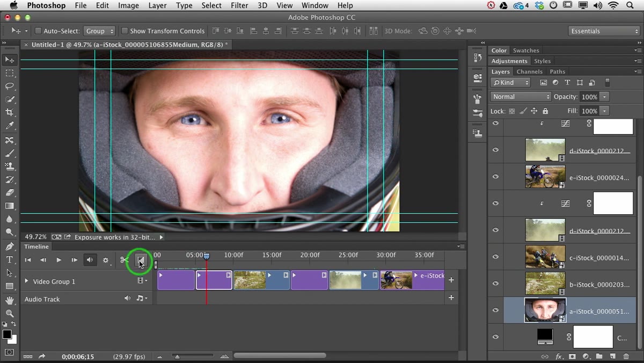Open the Essentials workspace dropdown

tap(604, 31)
